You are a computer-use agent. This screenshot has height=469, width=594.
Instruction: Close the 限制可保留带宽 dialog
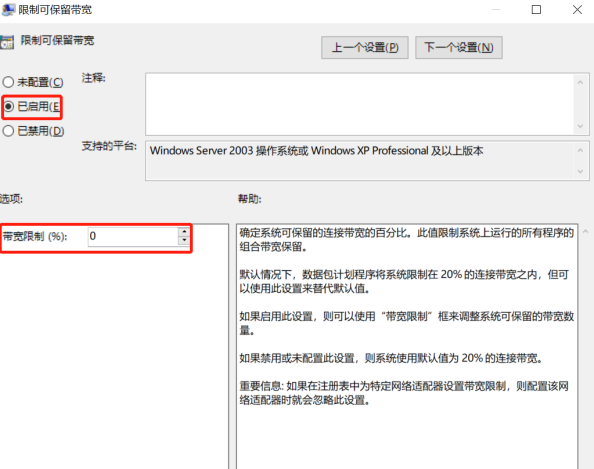coord(577,10)
